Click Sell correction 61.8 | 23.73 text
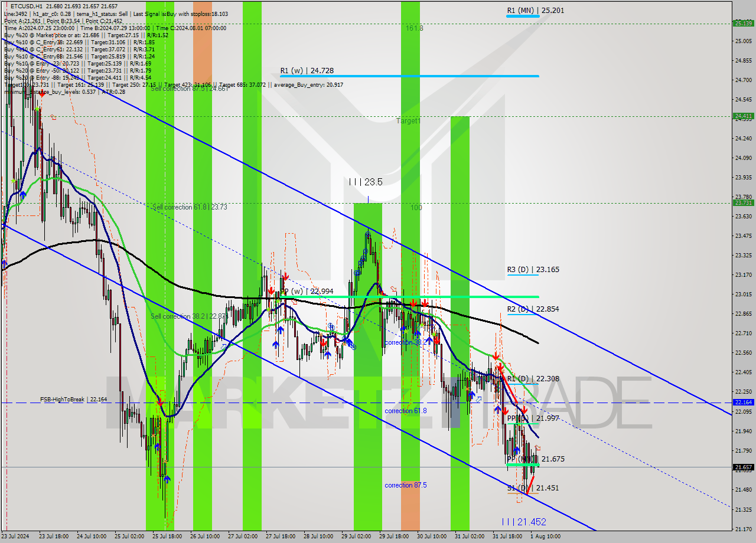The width and height of the screenshot is (756, 543). 189,207
